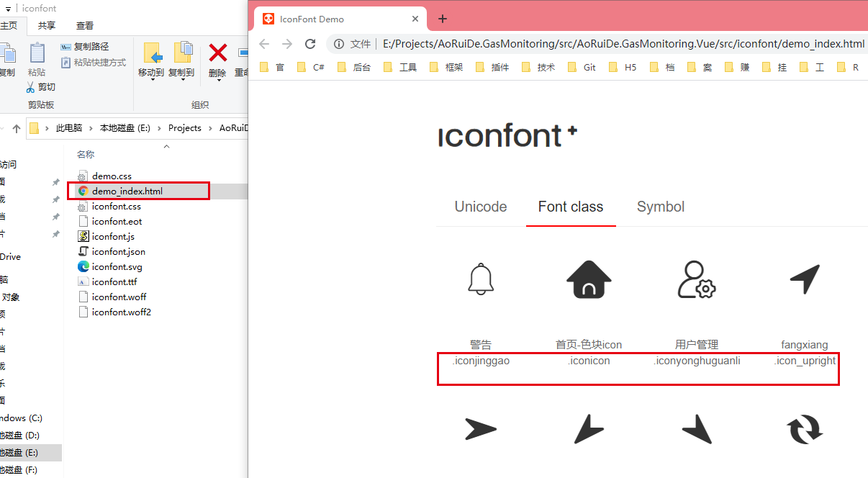Click the .icon_upright class name text

tap(805, 361)
